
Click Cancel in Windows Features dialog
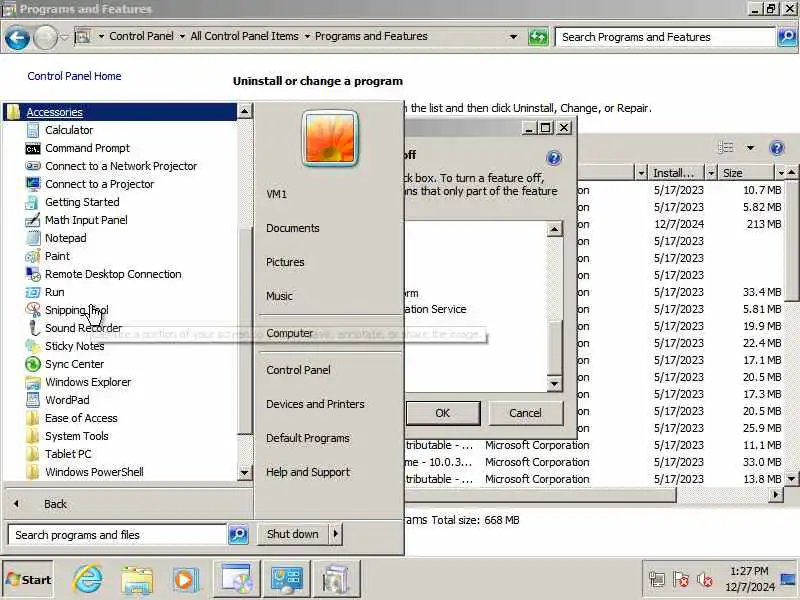coord(526,413)
